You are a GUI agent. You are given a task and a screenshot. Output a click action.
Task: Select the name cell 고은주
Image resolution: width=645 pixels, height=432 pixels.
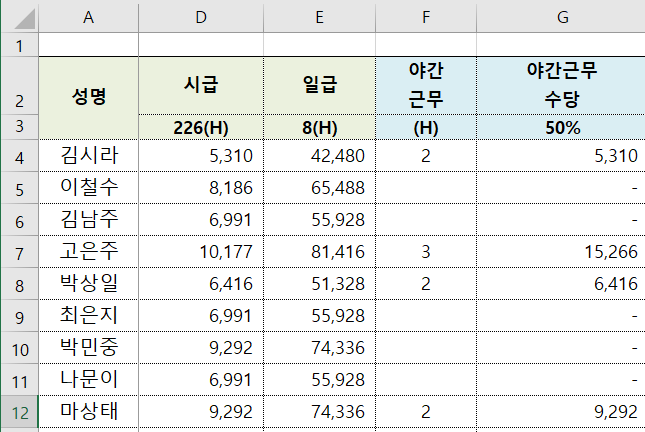click(x=89, y=251)
